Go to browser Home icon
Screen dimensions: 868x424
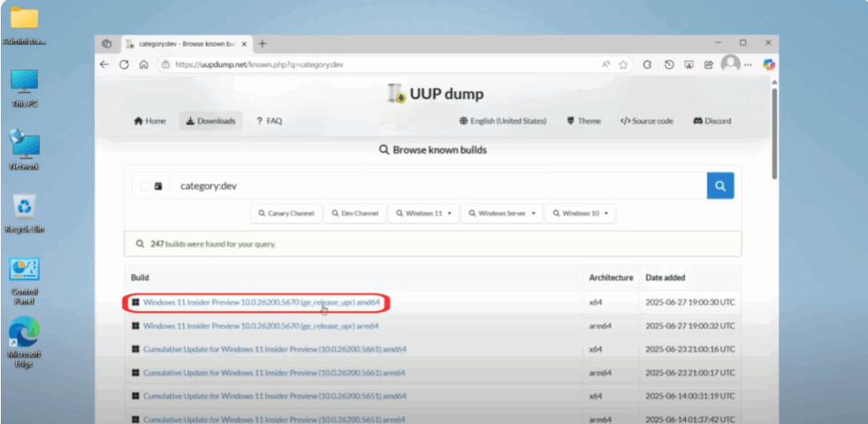coord(143,64)
